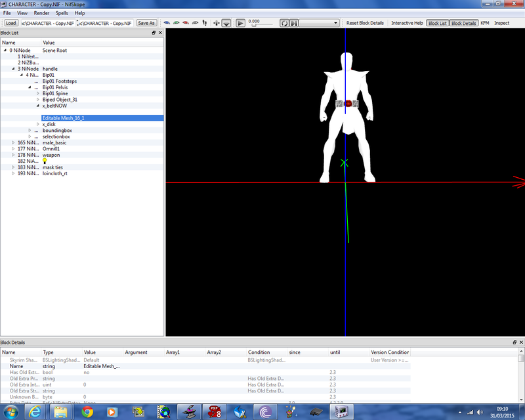Click the loop animation icon in toolbar

pos(285,23)
